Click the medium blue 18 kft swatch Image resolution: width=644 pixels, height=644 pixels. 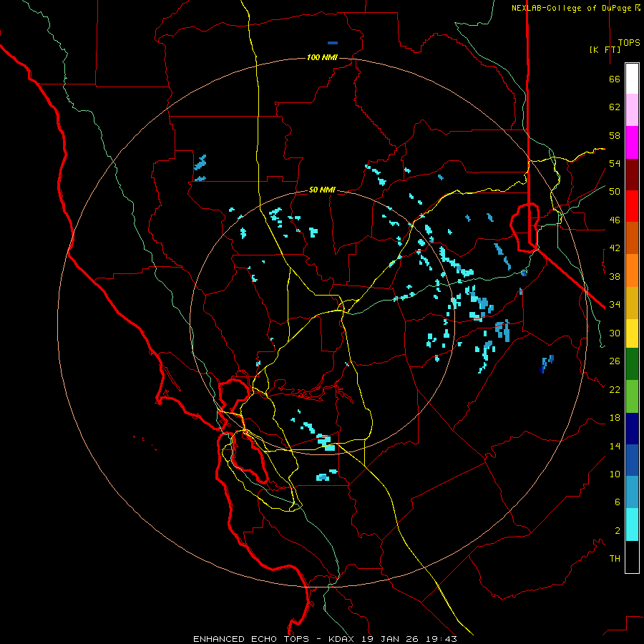(632, 460)
